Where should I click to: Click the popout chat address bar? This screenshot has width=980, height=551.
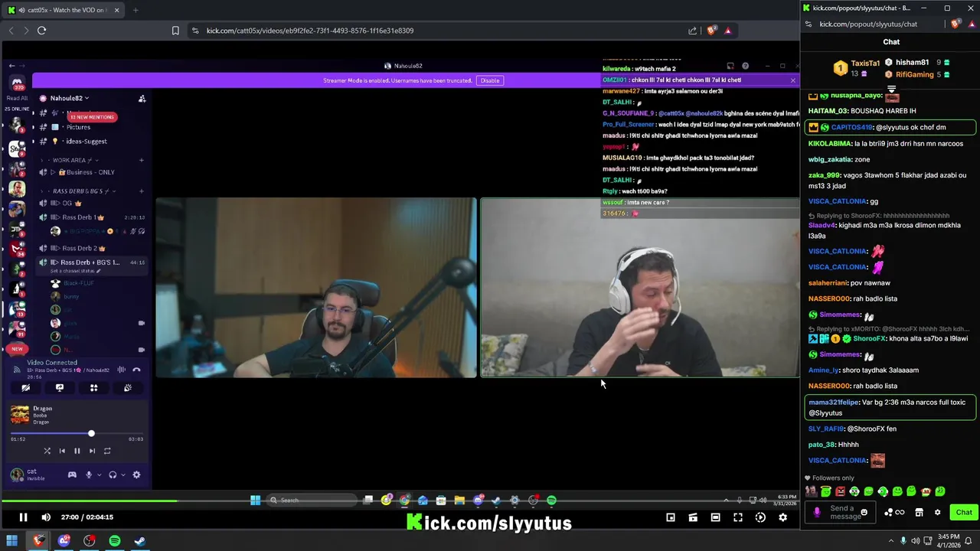click(868, 24)
